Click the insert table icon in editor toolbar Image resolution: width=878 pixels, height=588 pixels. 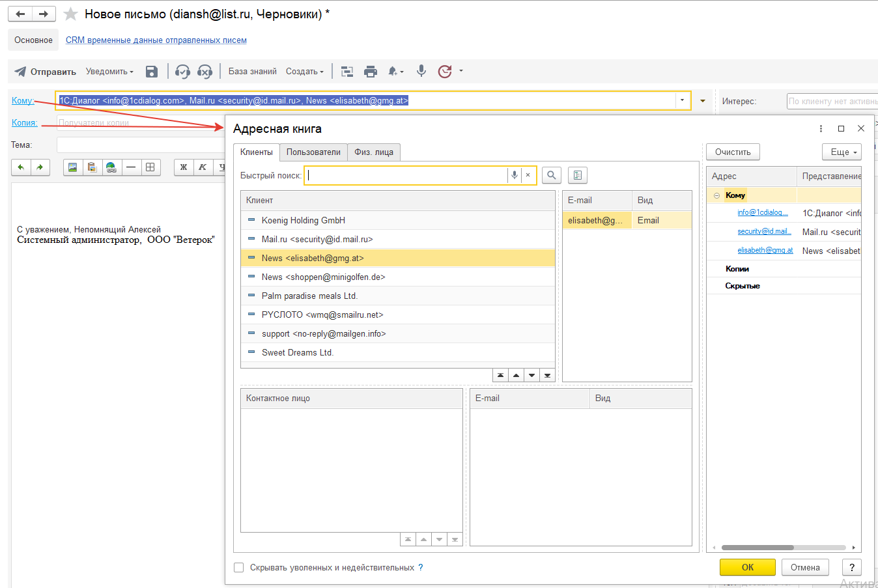coord(150,167)
